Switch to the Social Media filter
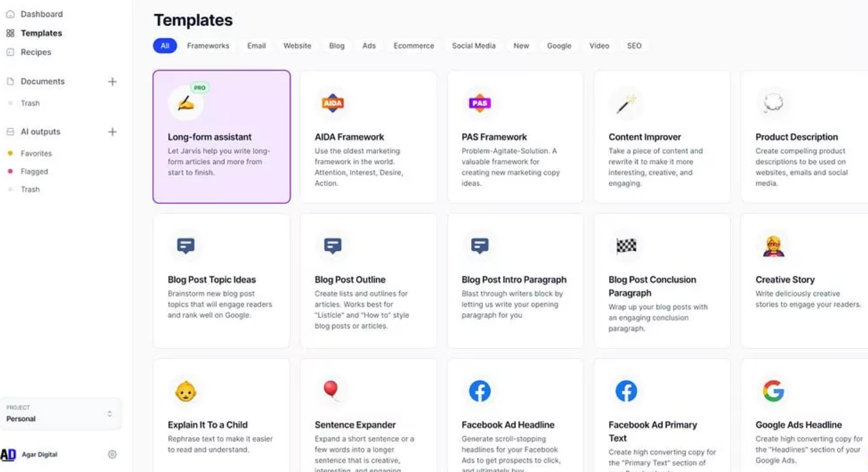Image resolution: width=868 pixels, height=472 pixels. click(473, 46)
